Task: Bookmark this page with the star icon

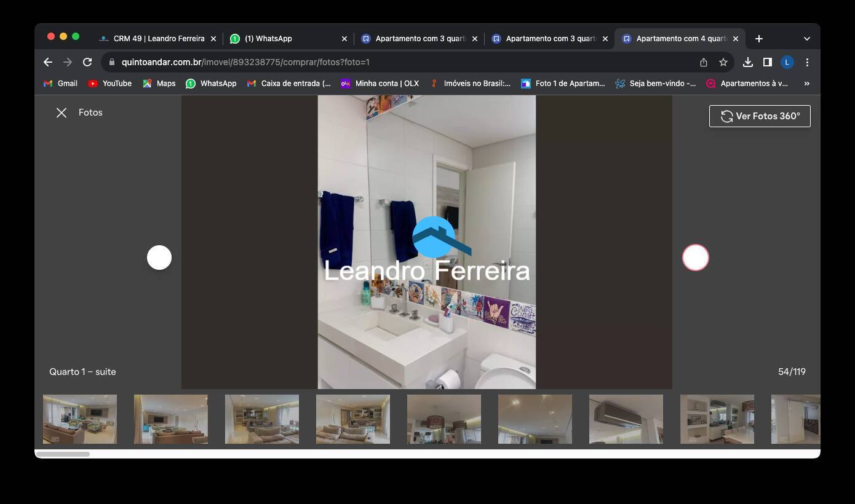Action: click(x=723, y=62)
